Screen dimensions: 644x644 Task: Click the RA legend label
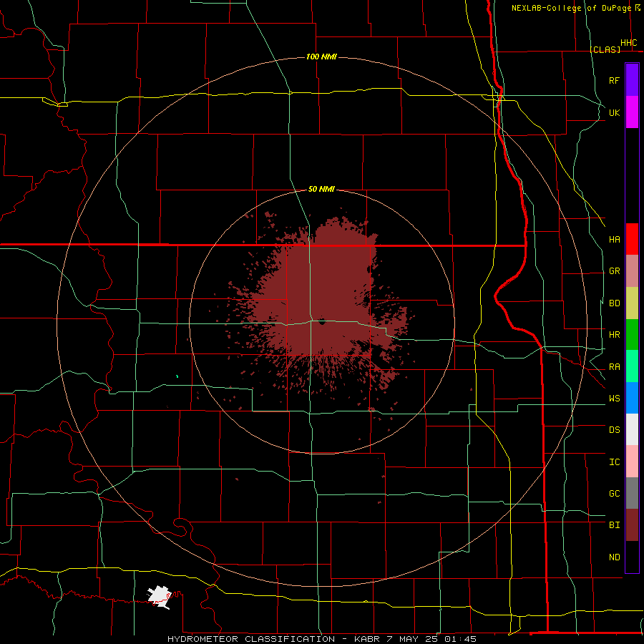[x=614, y=367]
